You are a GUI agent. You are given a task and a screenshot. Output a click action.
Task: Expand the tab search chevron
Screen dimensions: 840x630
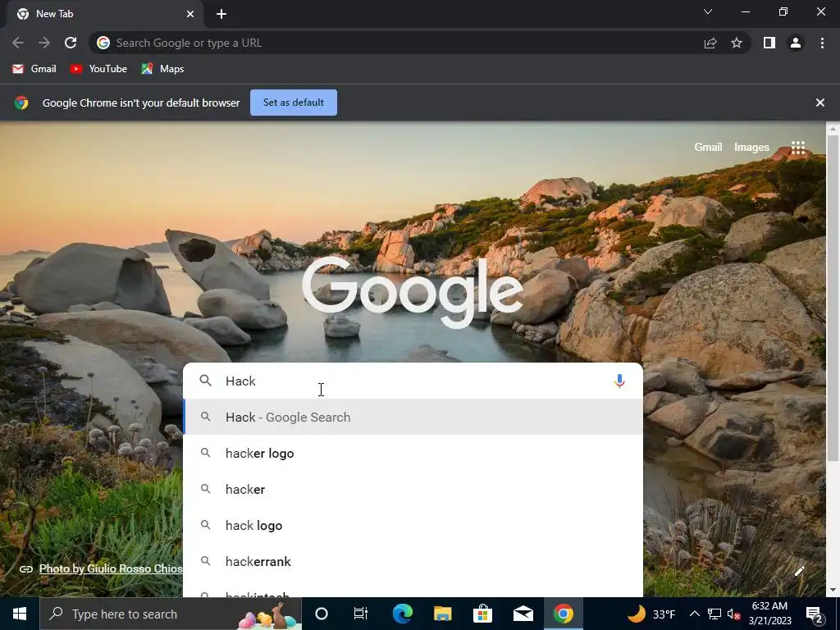pyautogui.click(x=708, y=11)
